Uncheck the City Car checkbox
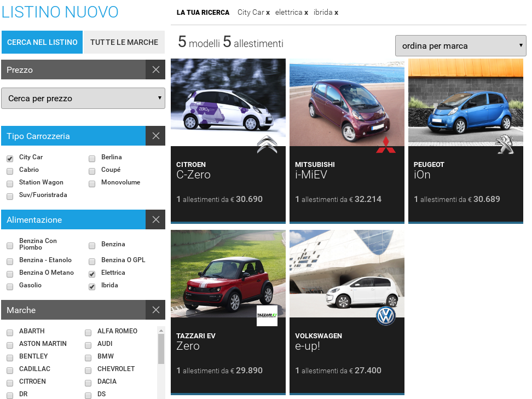Viewport: 532px width, 399px height. click(x=10, y=158)
